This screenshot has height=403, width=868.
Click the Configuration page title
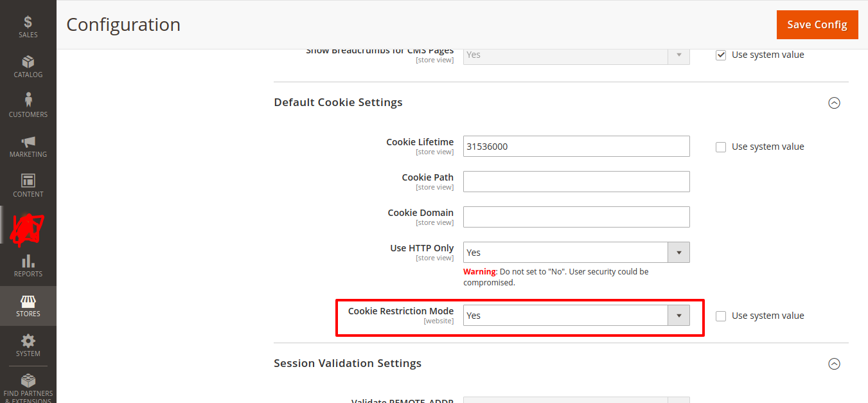(123, 24)
